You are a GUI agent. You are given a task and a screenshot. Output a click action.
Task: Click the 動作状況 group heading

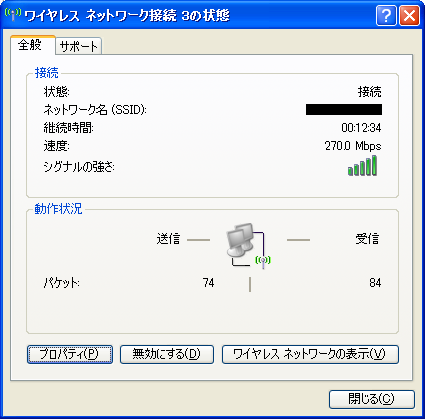58,209
